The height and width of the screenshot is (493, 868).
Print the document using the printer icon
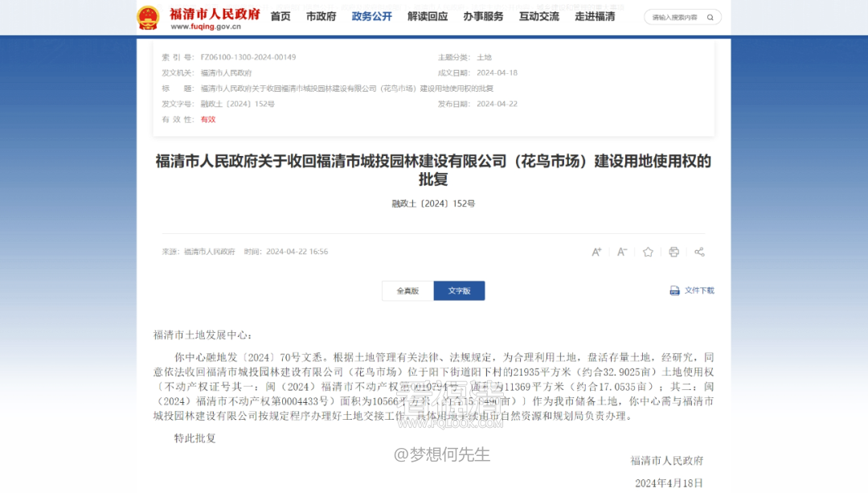click(674, 252)
